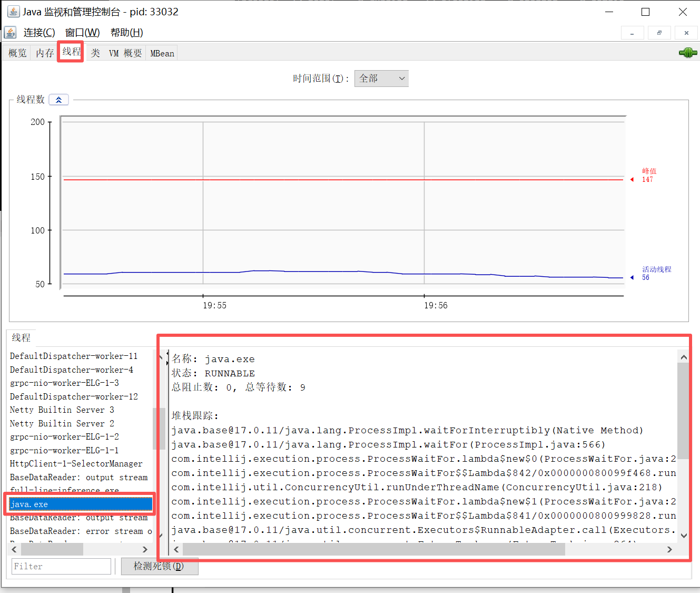Viewport: 700px width, 593px height.
Task: Click the green connection status icon
Action: [x=688, y=53]
